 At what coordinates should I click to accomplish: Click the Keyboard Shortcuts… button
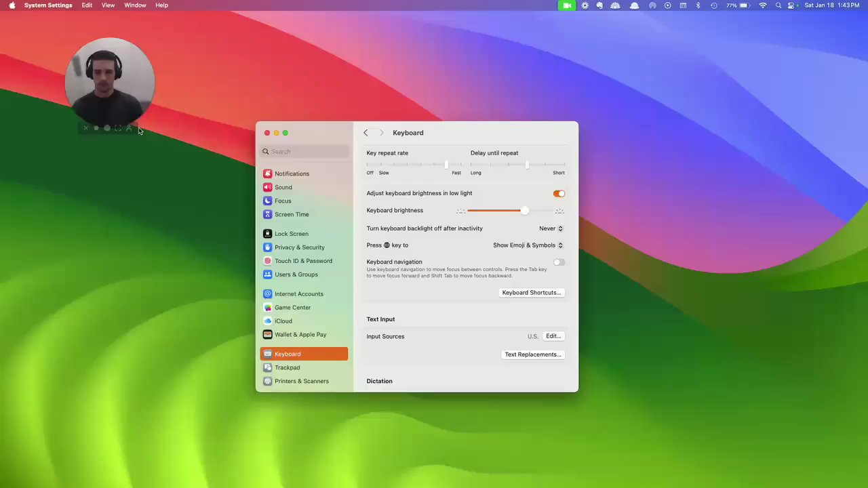[532, 293]
